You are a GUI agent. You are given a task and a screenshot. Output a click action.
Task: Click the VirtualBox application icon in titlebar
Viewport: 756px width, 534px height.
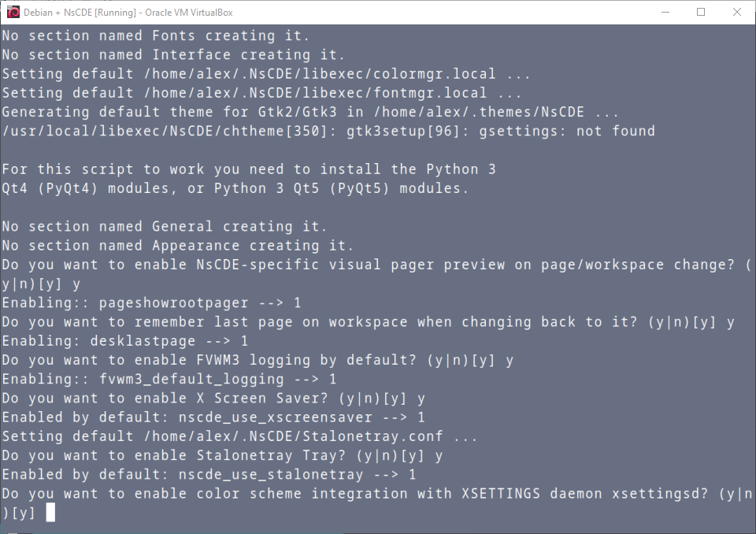pos(11,12)
